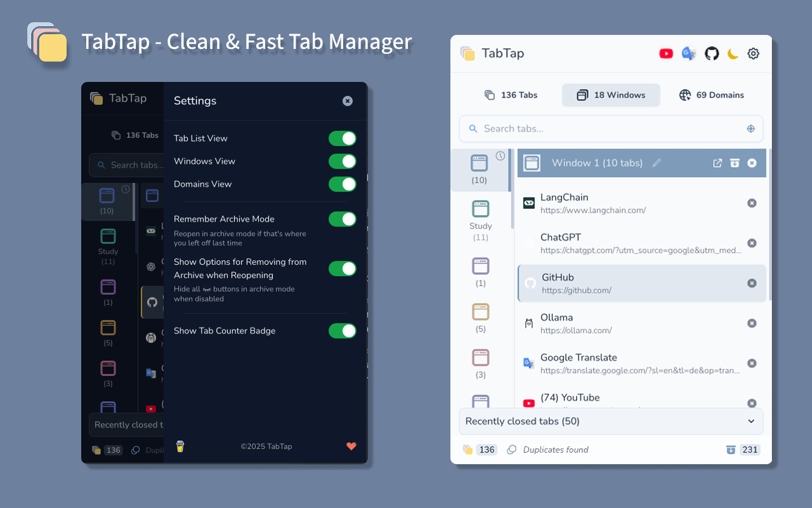Screen dimensions: 812x508
Task: Open TabTap settings with the gear icon
Action: tap(753, 53)
